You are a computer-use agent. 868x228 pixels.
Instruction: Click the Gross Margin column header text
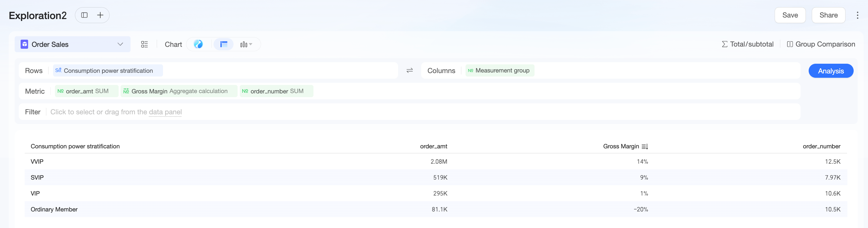click(621, 146)
